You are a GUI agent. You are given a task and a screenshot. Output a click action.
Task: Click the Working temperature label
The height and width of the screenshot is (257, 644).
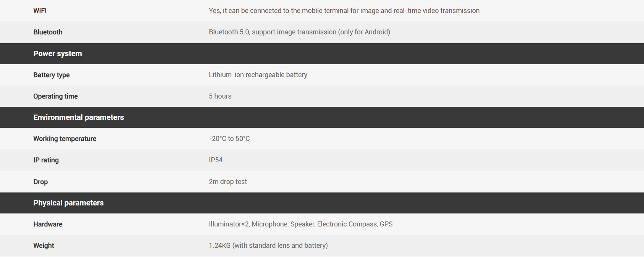point(65,139)
